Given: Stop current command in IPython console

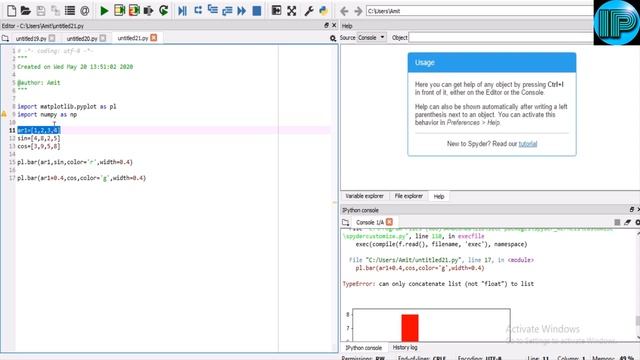Looking at the screenshot, I should pyautogui.click(x=617, y=222).
